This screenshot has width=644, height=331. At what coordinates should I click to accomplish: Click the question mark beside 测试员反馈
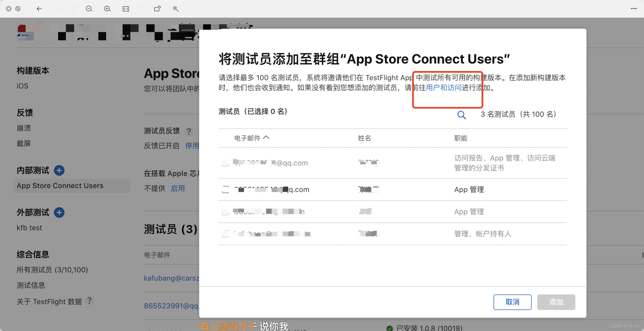tap(189, 131)
